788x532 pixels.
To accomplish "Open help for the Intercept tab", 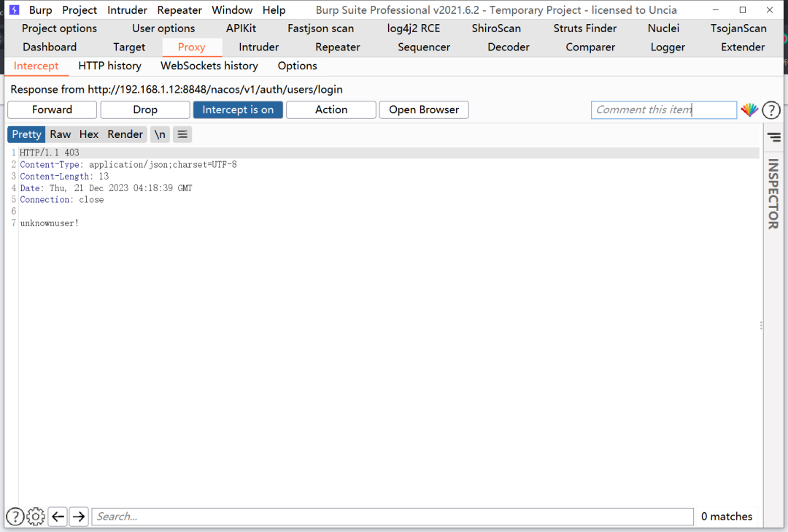I will tap(771, 109).
